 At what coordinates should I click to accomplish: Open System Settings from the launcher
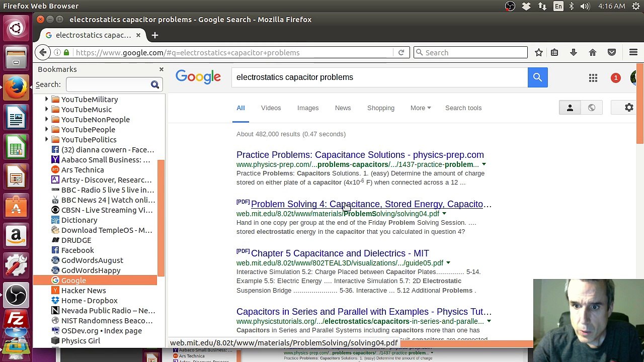16,264
